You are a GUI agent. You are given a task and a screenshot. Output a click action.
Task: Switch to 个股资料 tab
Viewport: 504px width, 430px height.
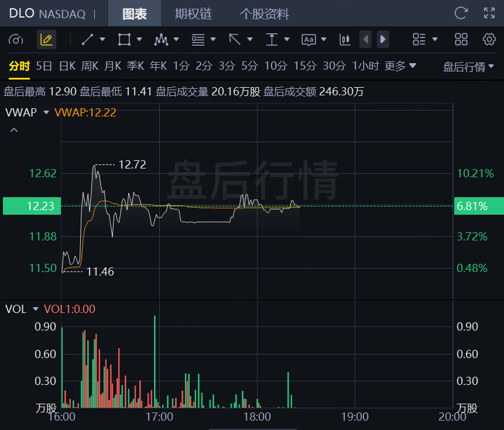(x=264, y=14)
